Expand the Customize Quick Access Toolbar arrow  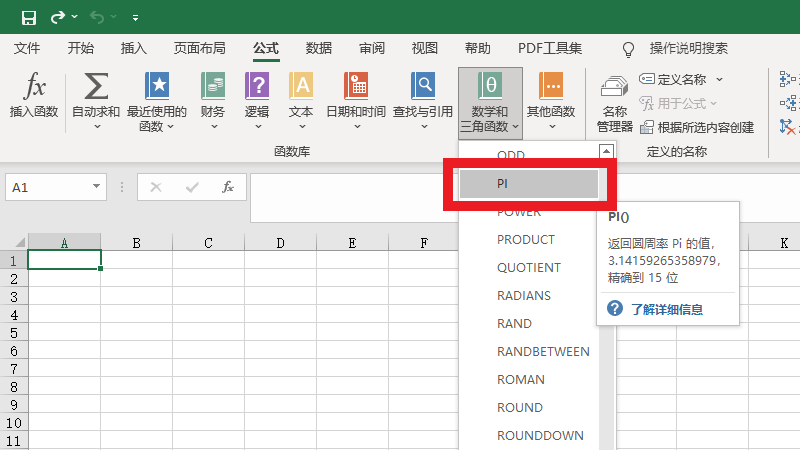pos(135,18)
